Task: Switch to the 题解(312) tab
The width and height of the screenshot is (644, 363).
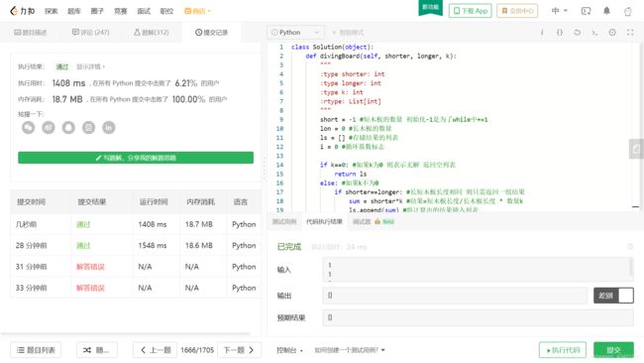Action: tap(152, 32)
